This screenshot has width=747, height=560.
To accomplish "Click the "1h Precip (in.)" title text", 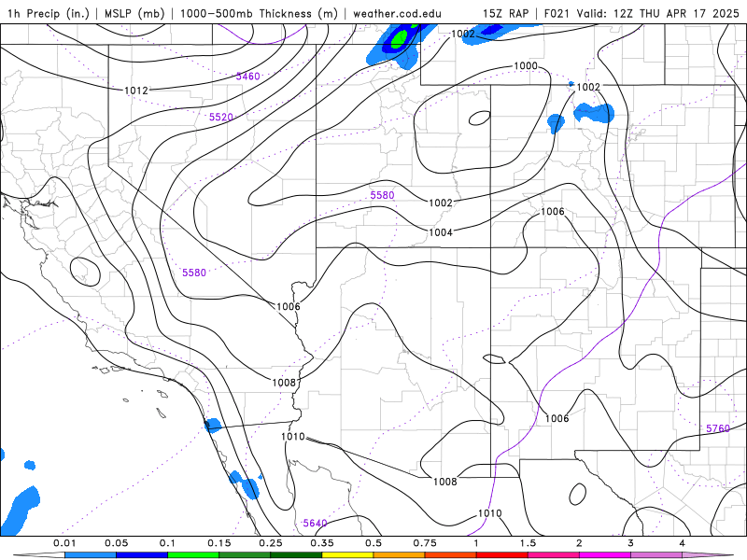I will [49, 13].
